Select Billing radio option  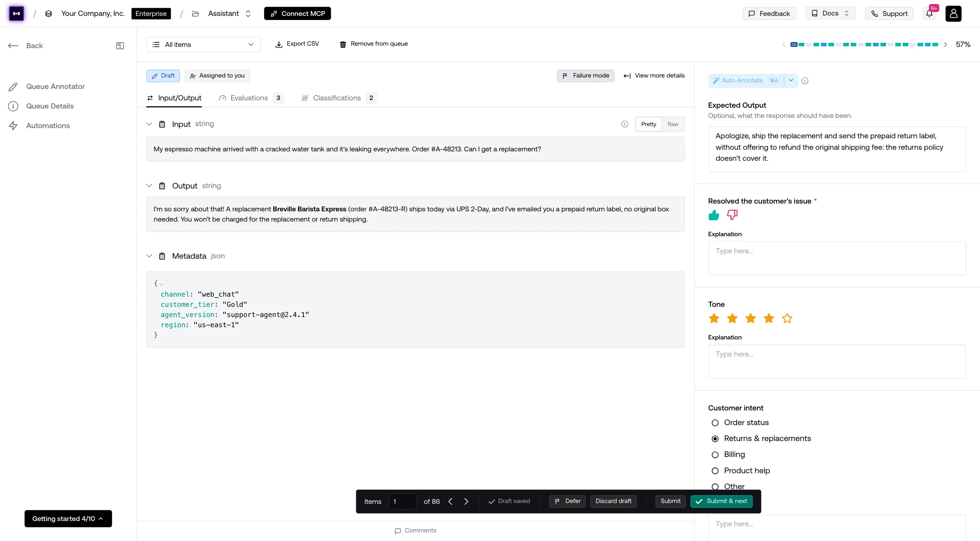715,455
